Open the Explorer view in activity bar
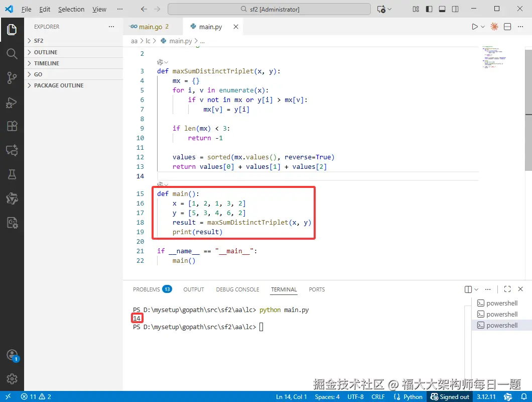 [x=12, y=30]
